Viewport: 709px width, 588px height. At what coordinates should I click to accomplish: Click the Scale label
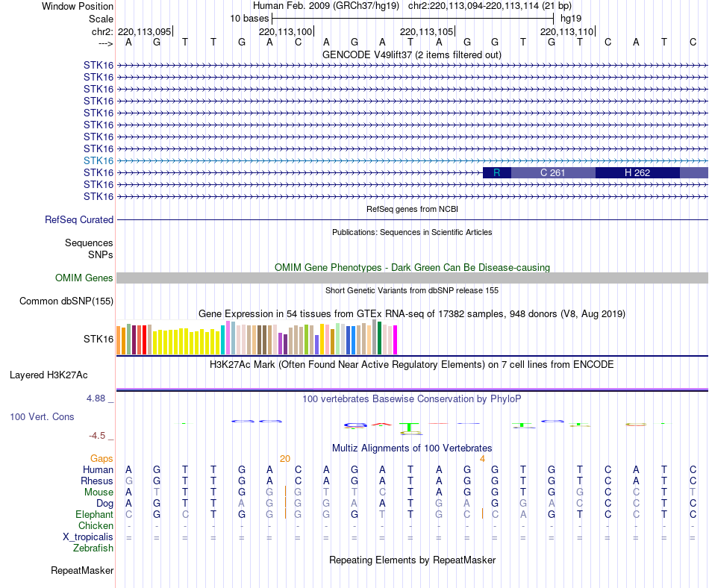coord(101,19)
